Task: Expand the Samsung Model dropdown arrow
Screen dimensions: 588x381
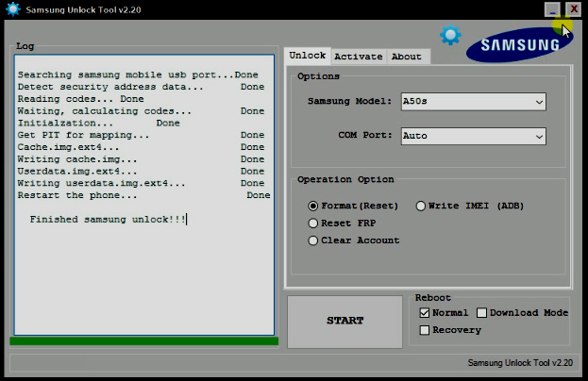Action: (539, 102)
